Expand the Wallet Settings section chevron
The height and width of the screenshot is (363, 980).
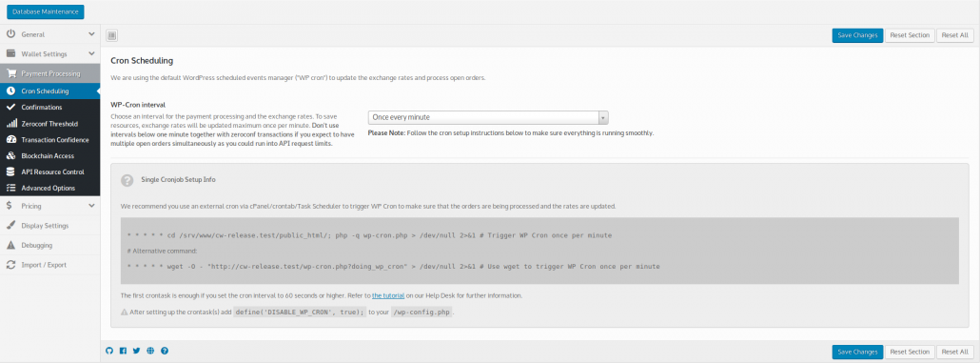(x=91, y=53)
